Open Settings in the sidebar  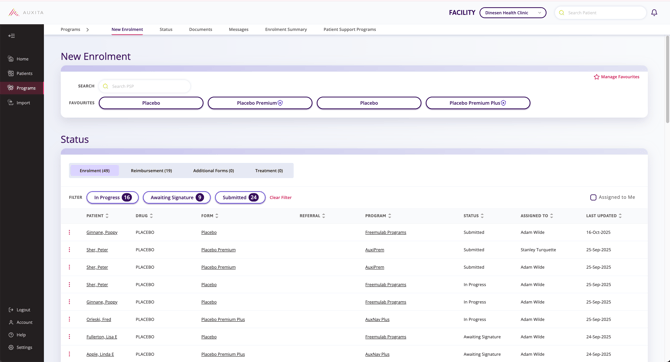(x=20, y=347)
